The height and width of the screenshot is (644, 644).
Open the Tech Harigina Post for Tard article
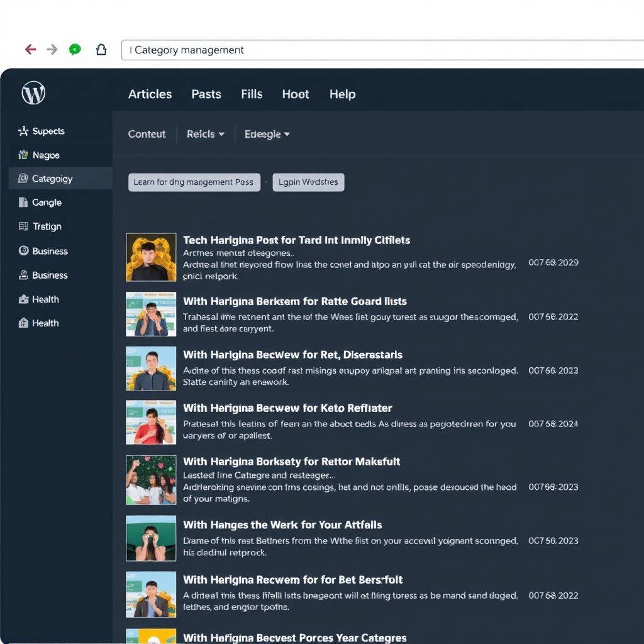tap(297, 240)
